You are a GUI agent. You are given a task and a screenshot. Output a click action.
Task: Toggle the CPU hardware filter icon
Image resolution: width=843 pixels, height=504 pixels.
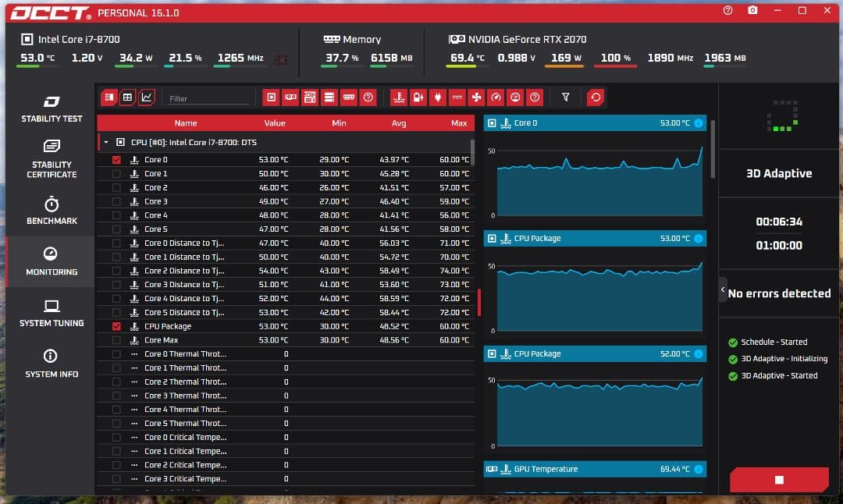tap(271, 98)
